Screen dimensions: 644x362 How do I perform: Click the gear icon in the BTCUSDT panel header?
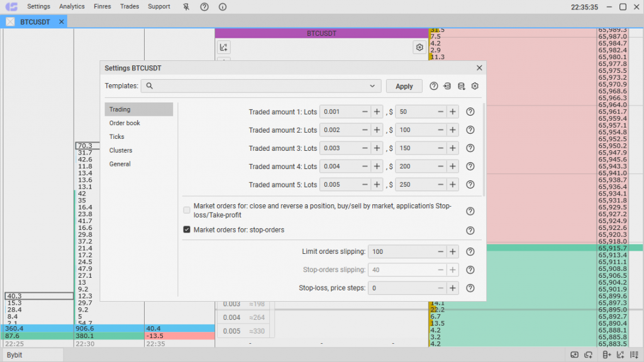(419, 47)
